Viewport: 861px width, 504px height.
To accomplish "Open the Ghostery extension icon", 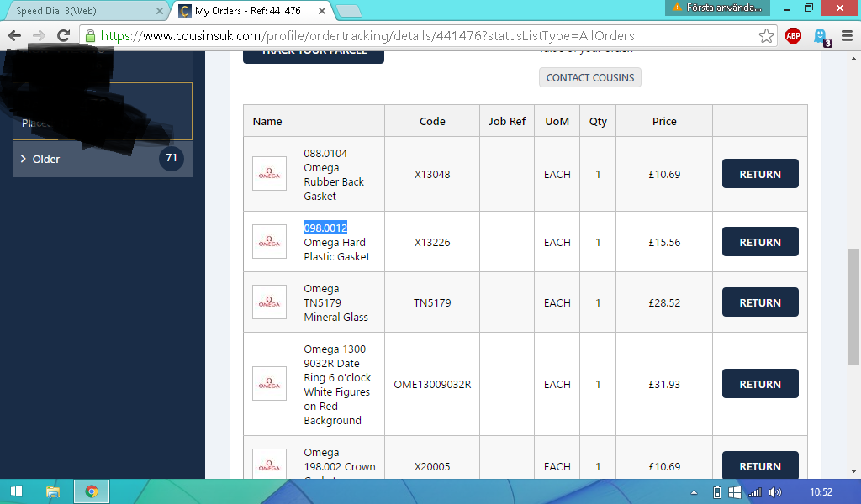I will tap(820, 36).
